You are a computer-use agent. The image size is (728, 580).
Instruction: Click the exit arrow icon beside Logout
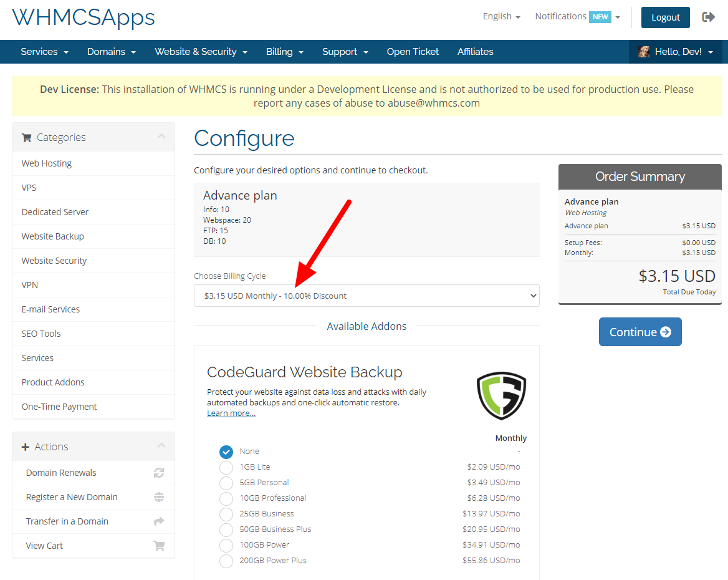click(708, 17)
